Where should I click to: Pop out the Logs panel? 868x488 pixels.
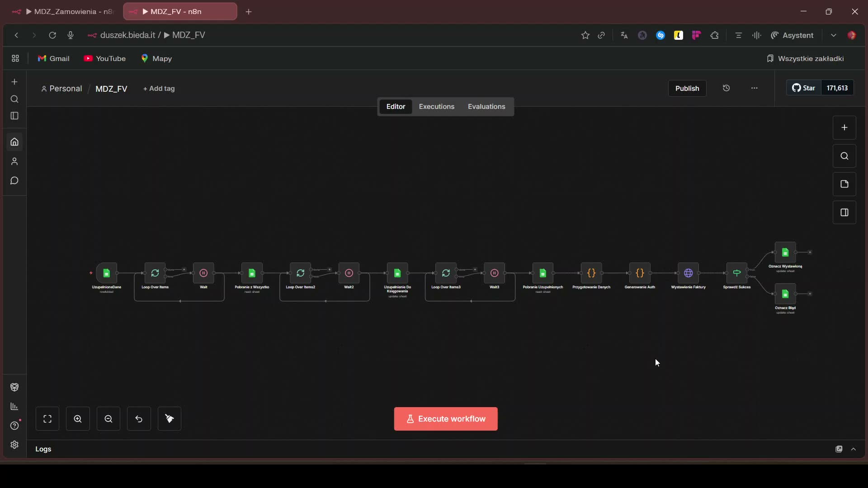pyautogui.click(x=839, y=449)
